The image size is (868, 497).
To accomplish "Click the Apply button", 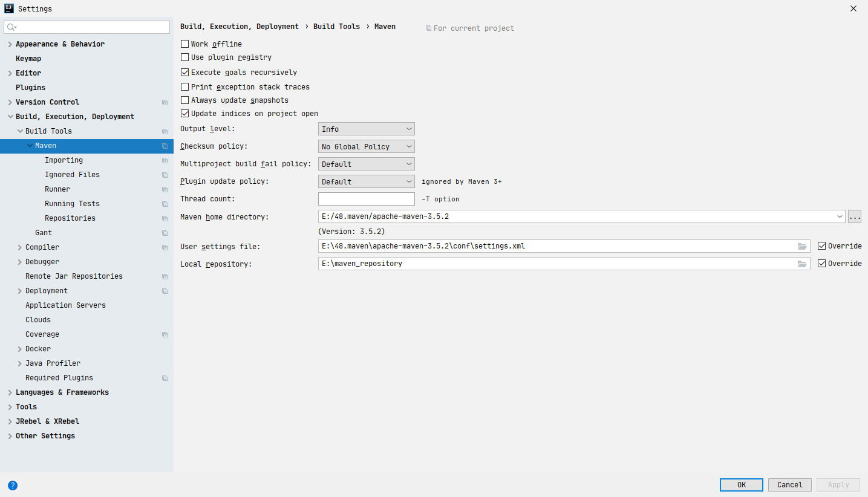I will click(838, 485).
